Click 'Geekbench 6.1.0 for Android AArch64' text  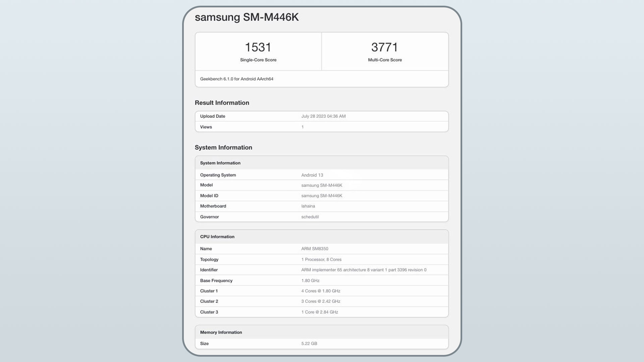coord(237,79)
